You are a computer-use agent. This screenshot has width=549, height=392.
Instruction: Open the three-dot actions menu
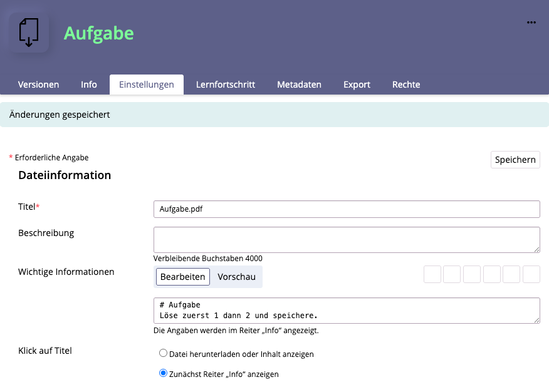(531, 23)
